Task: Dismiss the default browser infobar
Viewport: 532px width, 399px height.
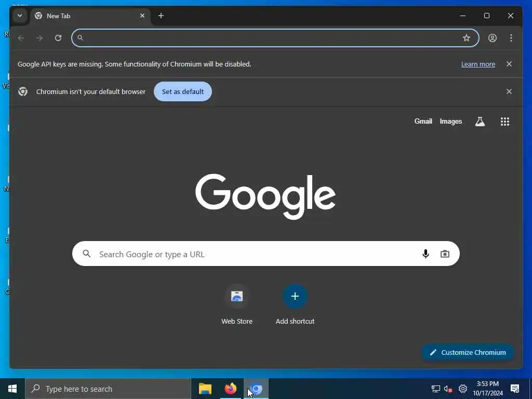Action: coord(509,91)
